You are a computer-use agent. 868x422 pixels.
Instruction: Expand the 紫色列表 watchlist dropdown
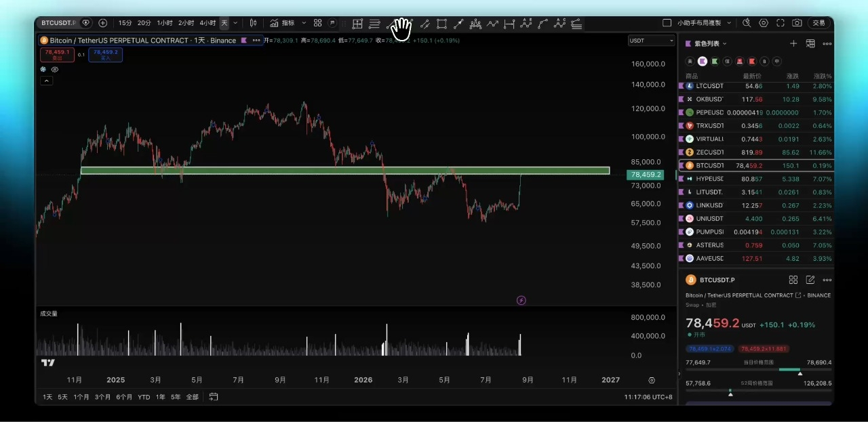(x=724, y=43)
